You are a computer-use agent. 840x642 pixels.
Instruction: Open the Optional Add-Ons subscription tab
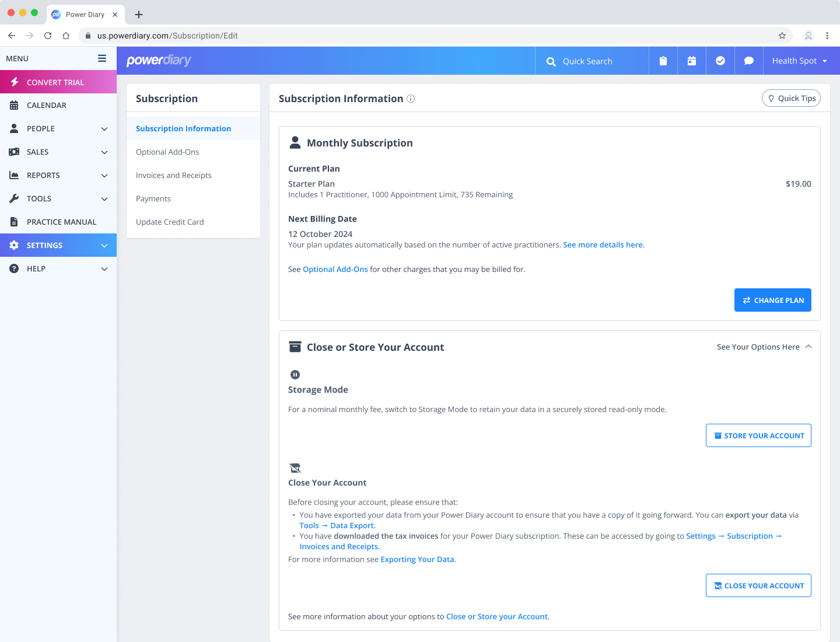167,152
